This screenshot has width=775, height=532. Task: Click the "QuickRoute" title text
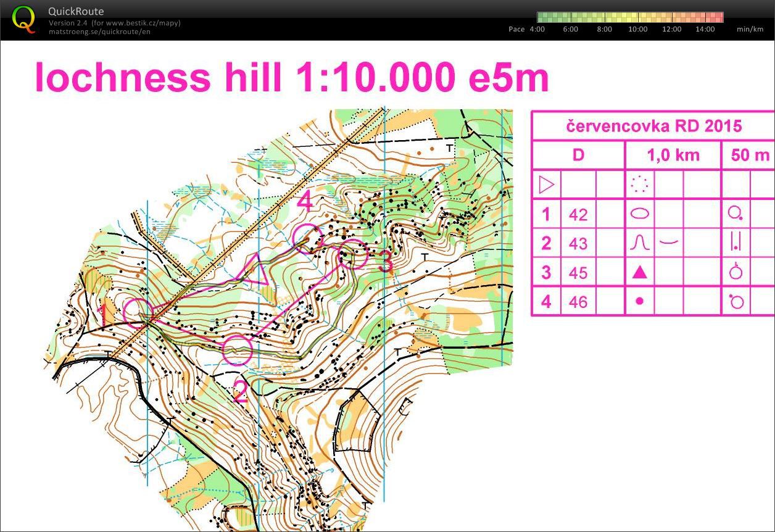point(76,11)
